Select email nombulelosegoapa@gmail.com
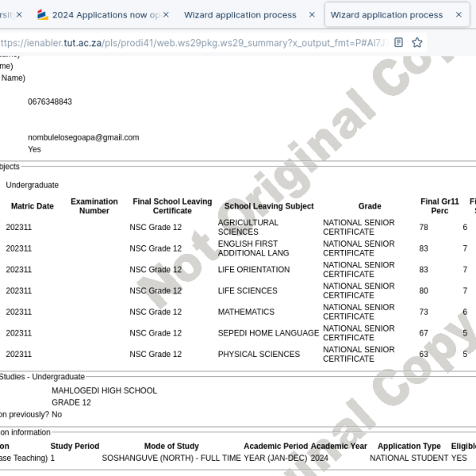The height and width of the screenshot is (476, 476). coord(83,137)
